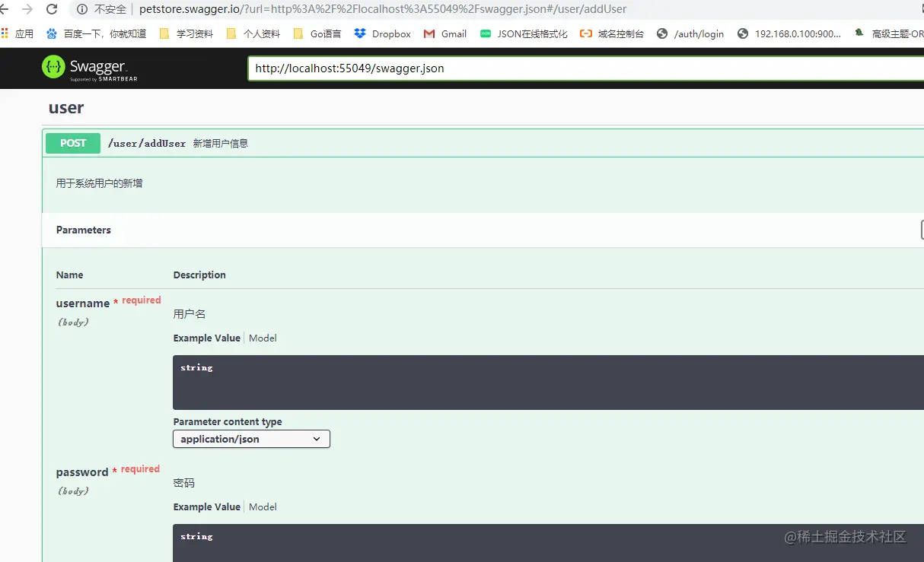Image resolution: width=924 pixels, height=562 pixels.
Task: Click the username parameter name
Action: [83, 303]
